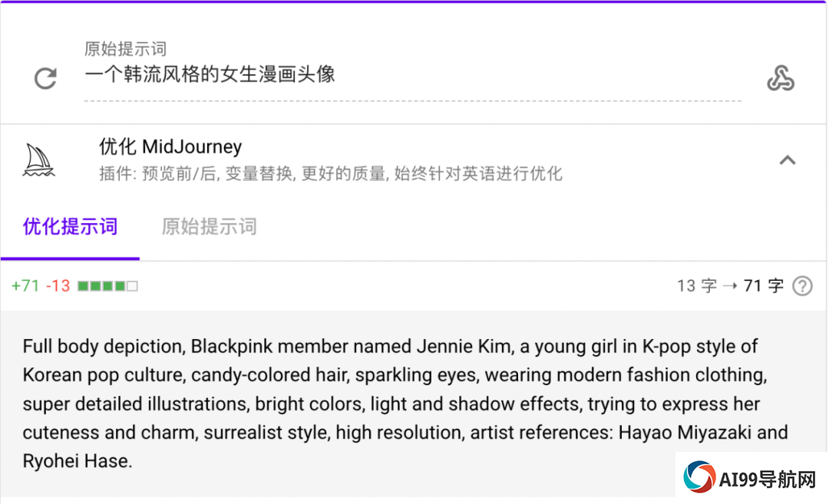Click the +71 added characters count
This screenshot has width=829, height=504.
25,286
